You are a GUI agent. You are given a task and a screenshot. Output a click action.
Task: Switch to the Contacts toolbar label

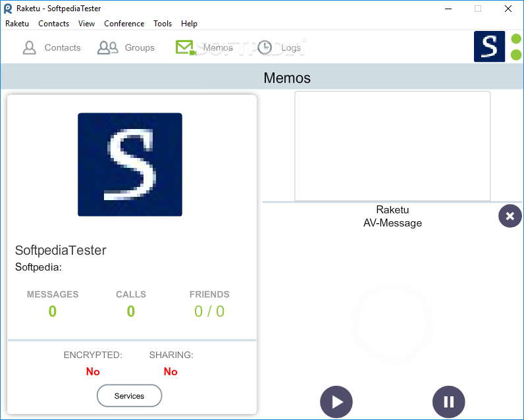click(63, 48)
